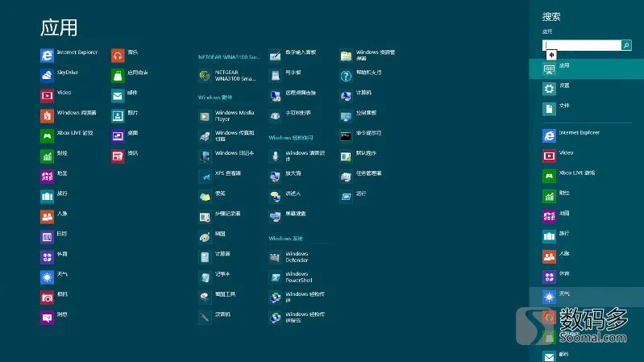
Task: Open the Run (运行) dialog
Action: tap(353, 197)
